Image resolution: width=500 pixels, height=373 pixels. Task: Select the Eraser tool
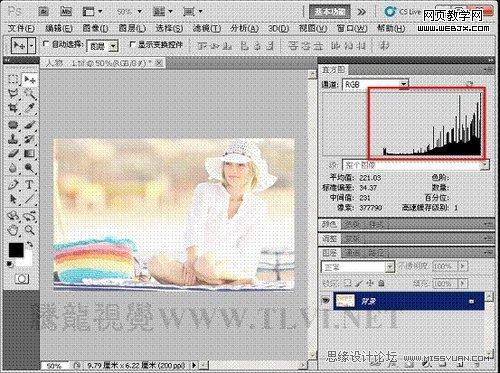point(13,153)
